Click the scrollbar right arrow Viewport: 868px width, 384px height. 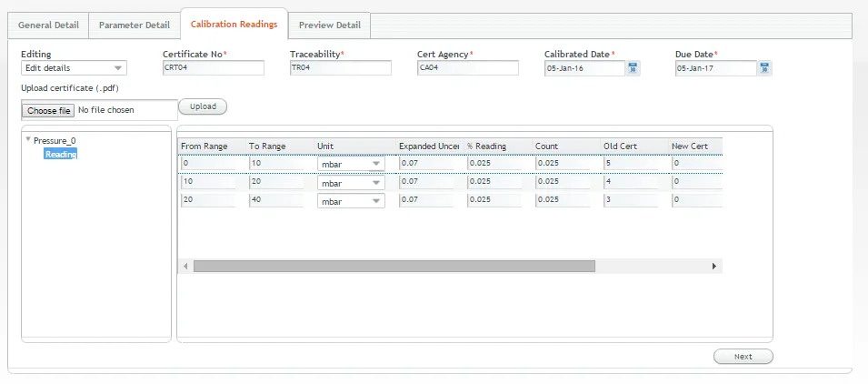pyautogui.click(x=714, y=267)
